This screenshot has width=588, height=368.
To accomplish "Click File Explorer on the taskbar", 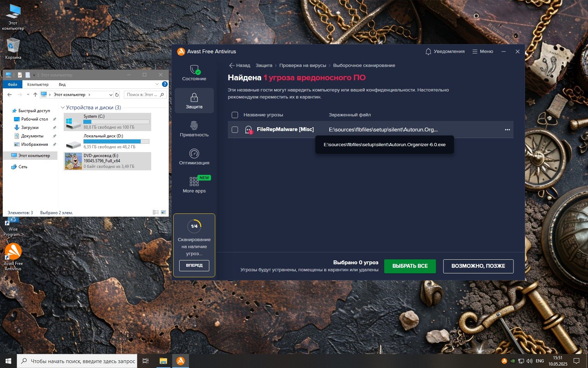I will tap(163, 361).
